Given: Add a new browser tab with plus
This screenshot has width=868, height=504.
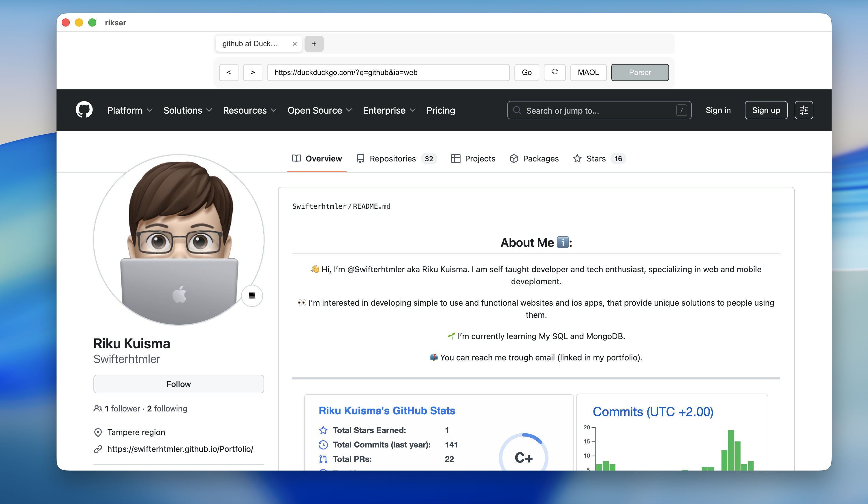Looking at the screenshot, I should coord(314,44).
